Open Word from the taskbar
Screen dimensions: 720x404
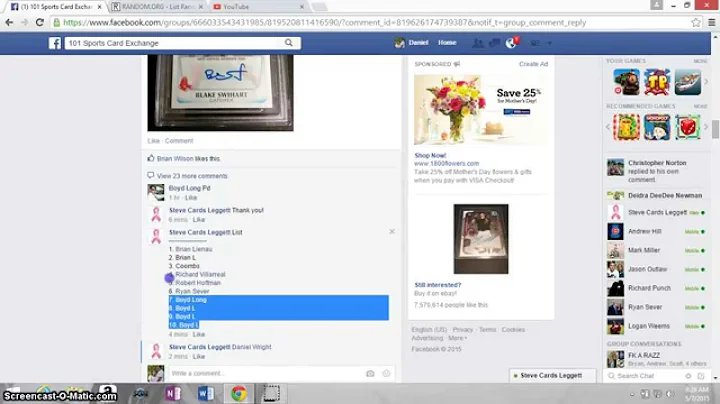(x=205, y=393)
